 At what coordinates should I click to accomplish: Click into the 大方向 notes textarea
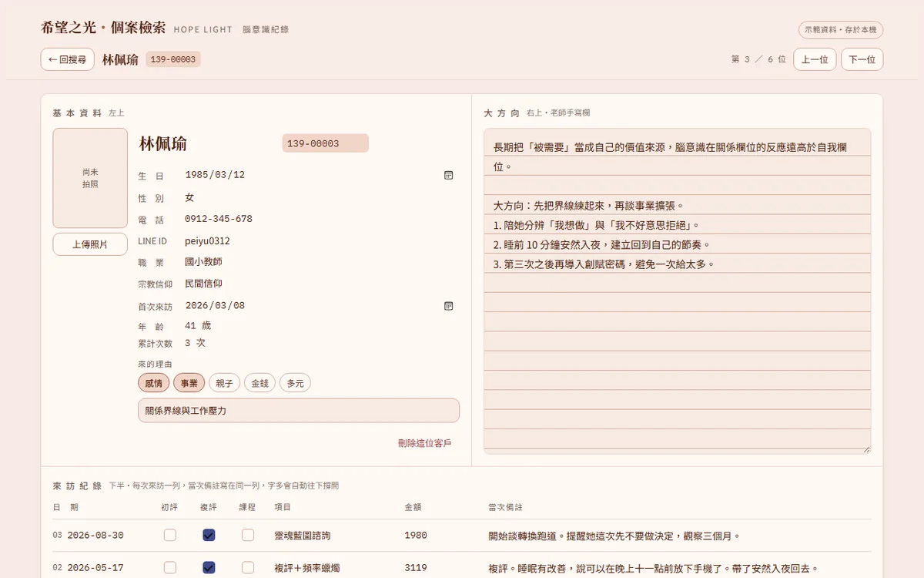click(678, 291)
